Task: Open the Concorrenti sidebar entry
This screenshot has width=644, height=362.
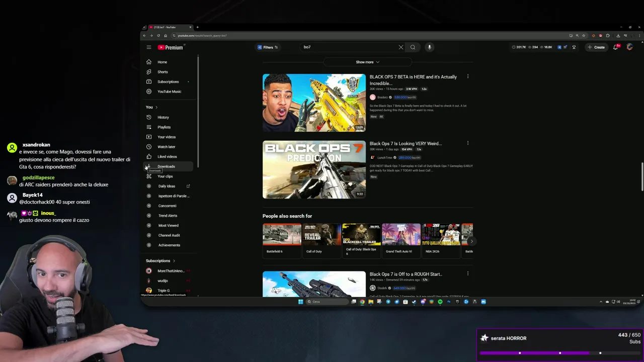Action: tap(167, 206)
